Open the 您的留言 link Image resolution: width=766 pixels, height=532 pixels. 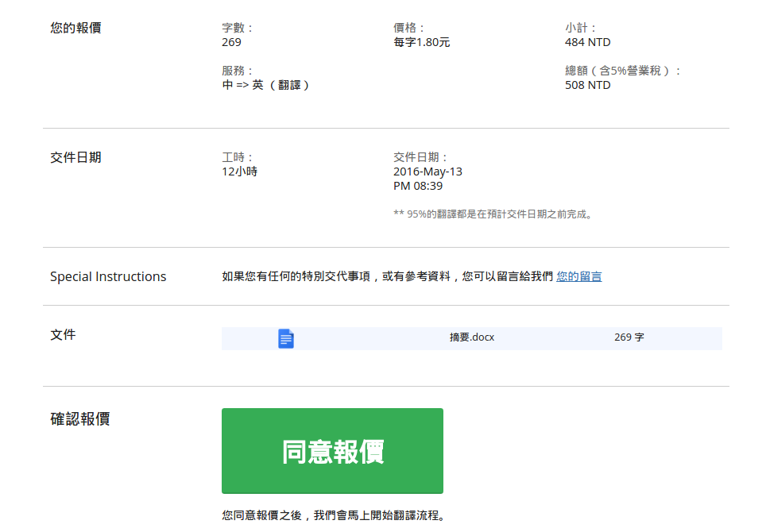tap(579, 277)
